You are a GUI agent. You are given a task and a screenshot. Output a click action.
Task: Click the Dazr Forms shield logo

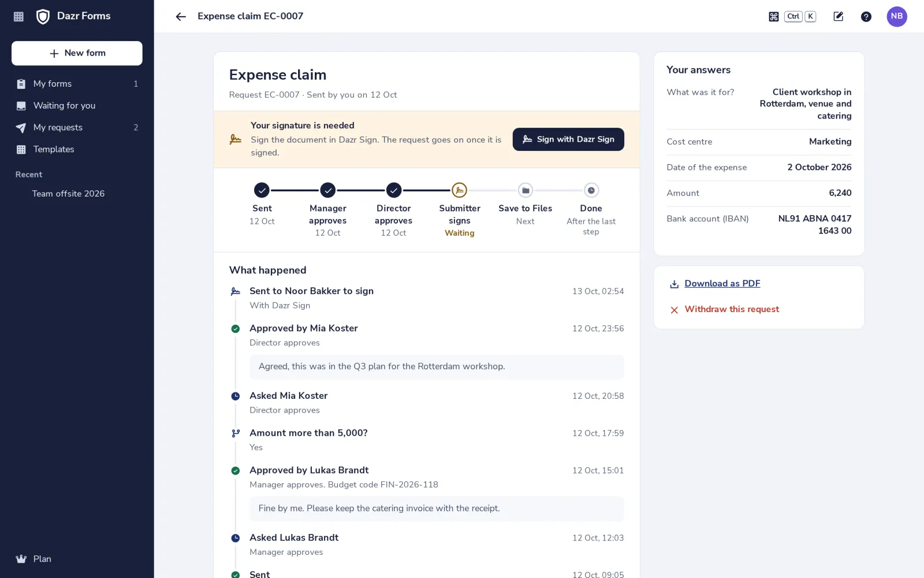tap(43, 17)
